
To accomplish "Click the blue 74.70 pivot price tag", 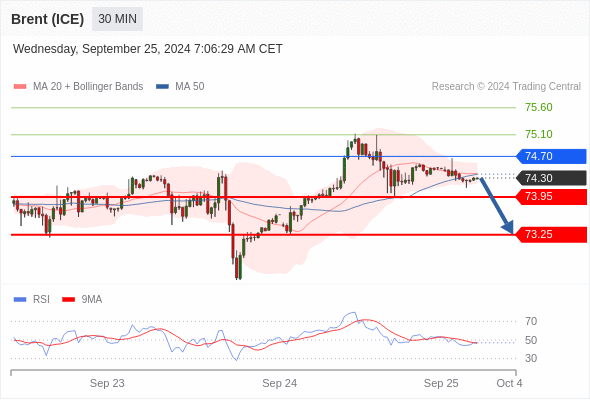I will (x=551, y=156).
